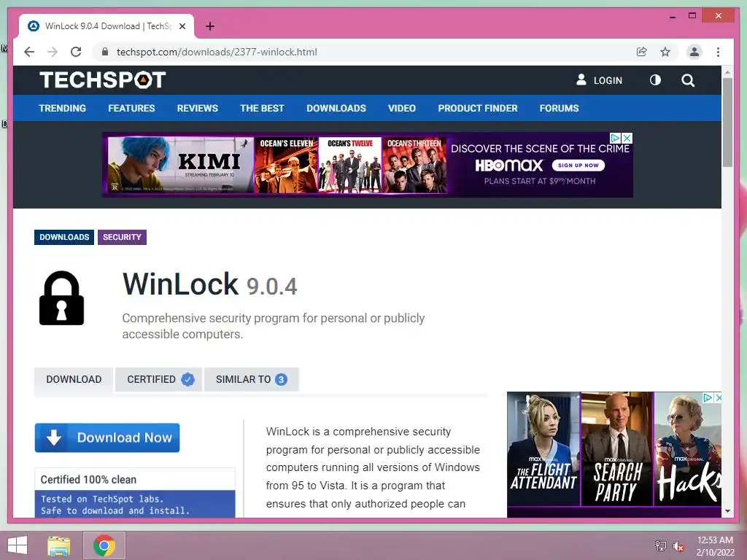Viewport: 747px width, 560px height.
Task: Click the TechSpot logo
Action: coord(102,80)
